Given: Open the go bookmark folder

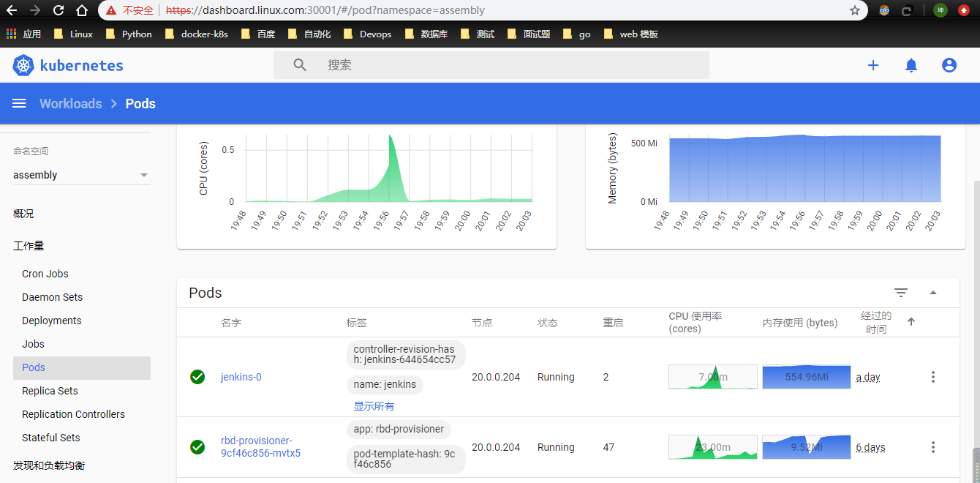Looking at the screenshot, I should tap(576, 34).
